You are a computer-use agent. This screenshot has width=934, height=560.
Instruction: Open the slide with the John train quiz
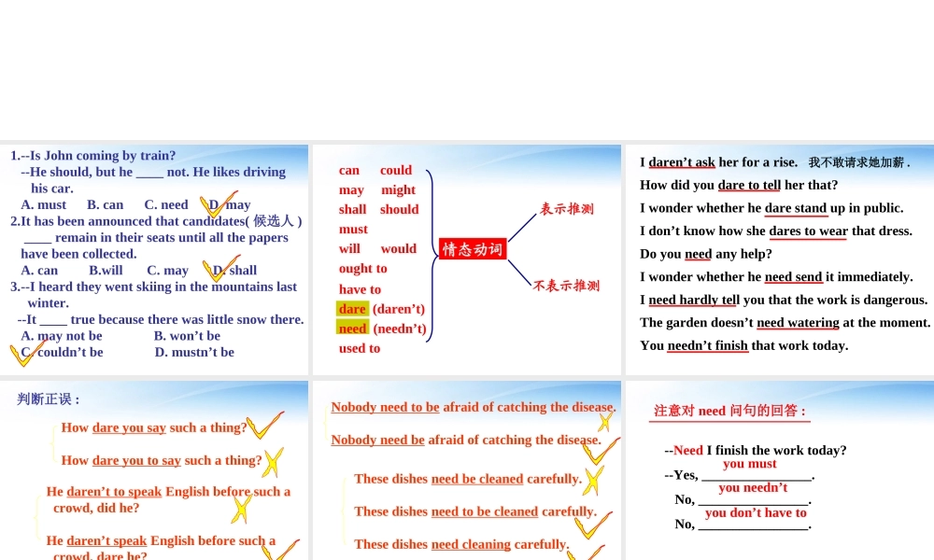coord(154,259)
